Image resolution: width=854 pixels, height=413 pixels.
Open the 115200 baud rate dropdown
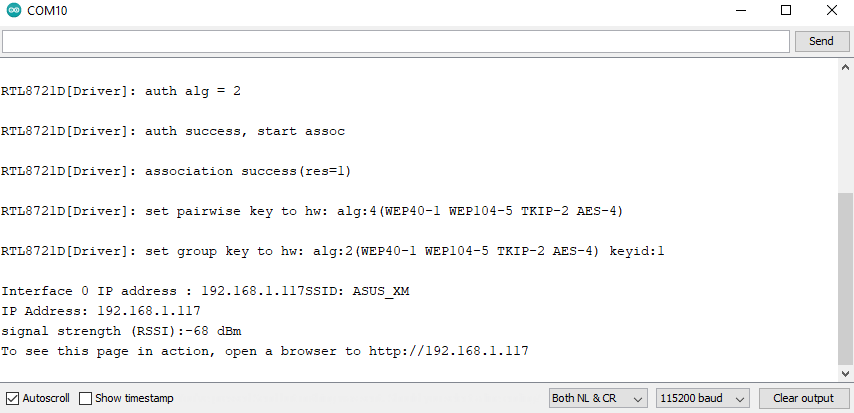pyautogui.click(x=703, y=398)
